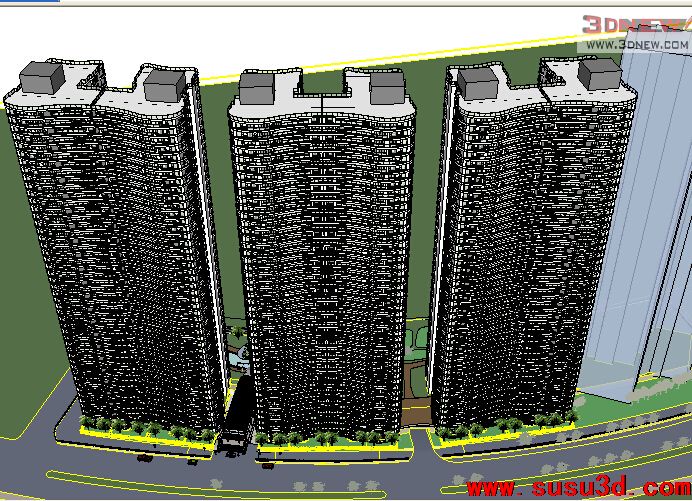The height and width of the screenshot is (501, 692).
Task: Pick the gray rooftop box on the left tower's left side
Action: pos(42,78)
